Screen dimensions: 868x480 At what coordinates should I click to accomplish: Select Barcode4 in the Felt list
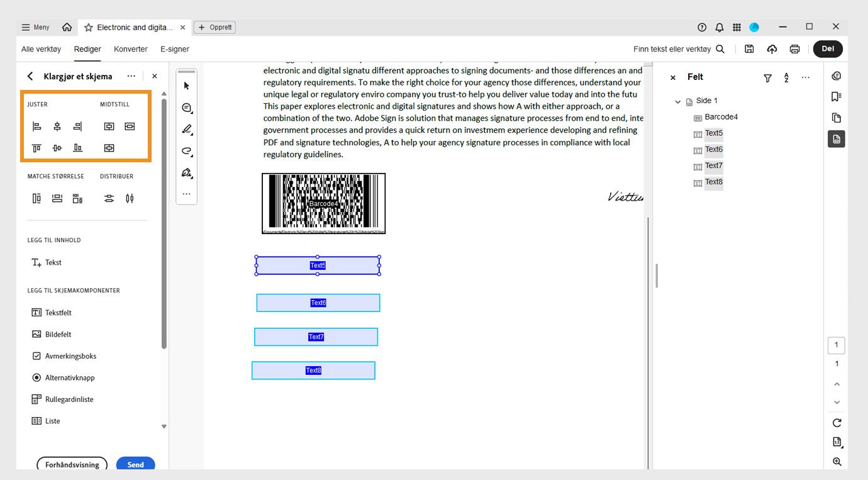[721, 117]
